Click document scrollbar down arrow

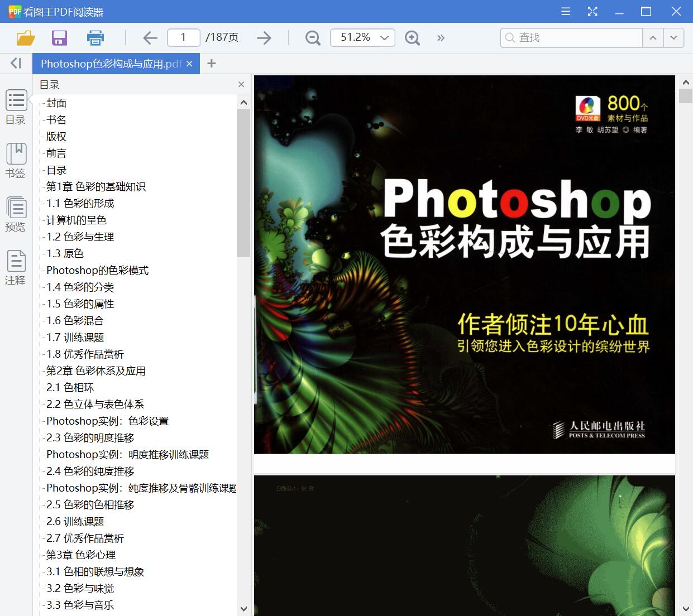pos(686,609)
